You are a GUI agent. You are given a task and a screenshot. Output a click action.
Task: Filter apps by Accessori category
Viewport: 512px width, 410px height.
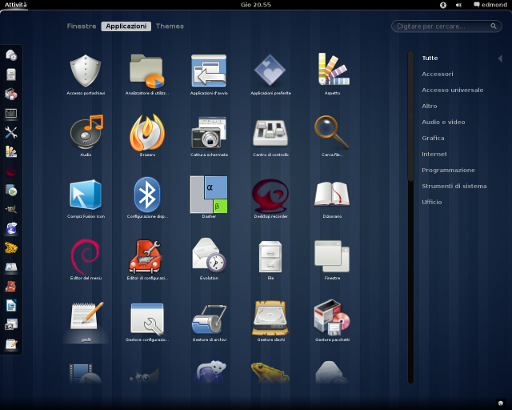(x=437, y=74)
